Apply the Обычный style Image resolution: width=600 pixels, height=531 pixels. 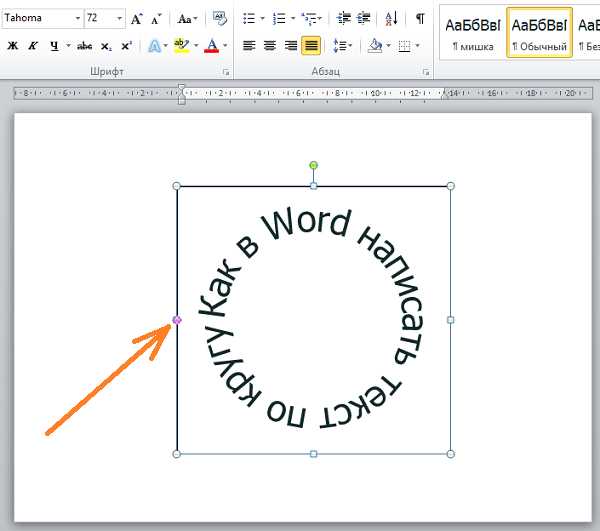coord(539,33)
